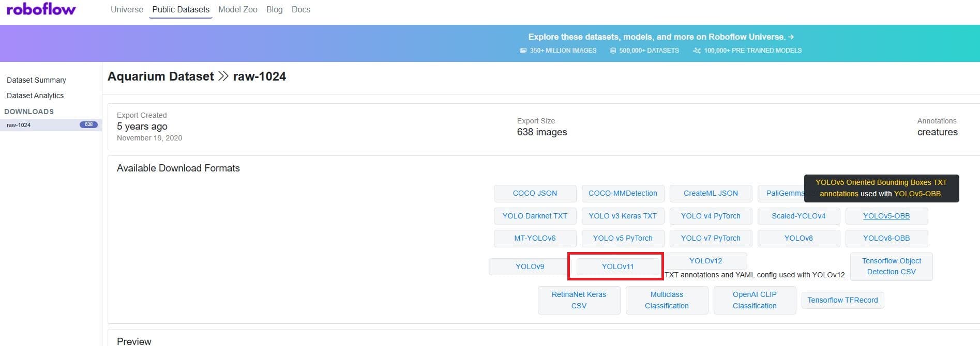Choose Tensorflow Object Detection CSV
This screenshot has height=346, width=980.
892,266
